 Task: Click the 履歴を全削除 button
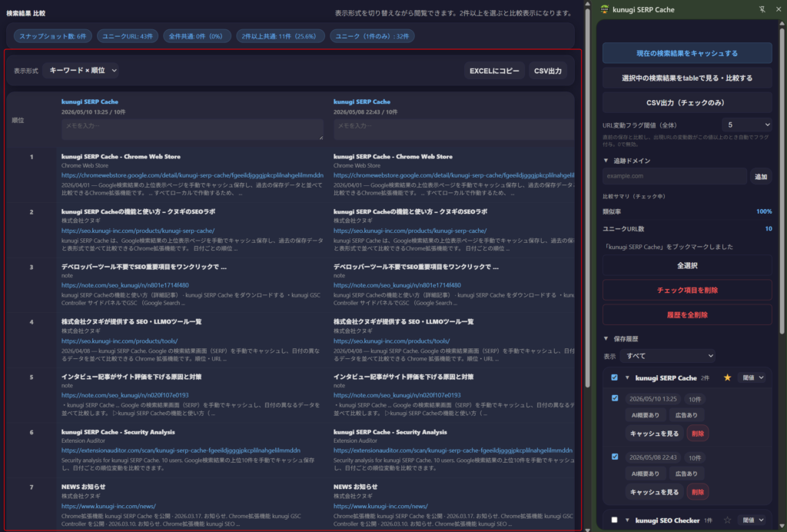click(687, 314)
